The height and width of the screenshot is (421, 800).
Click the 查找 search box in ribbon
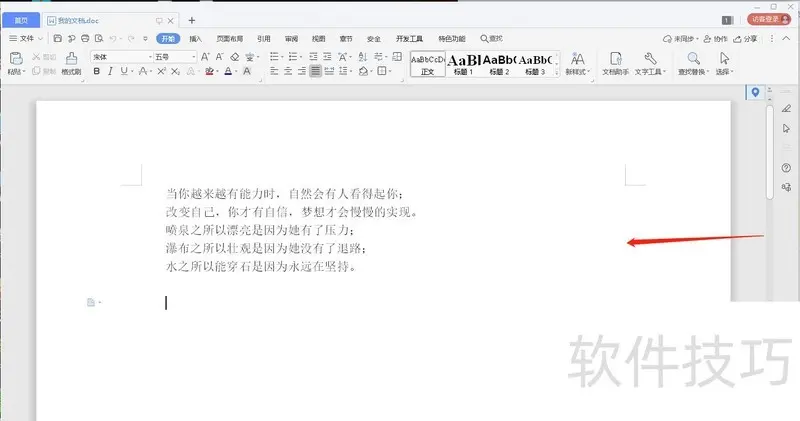[x=491, y=39]
